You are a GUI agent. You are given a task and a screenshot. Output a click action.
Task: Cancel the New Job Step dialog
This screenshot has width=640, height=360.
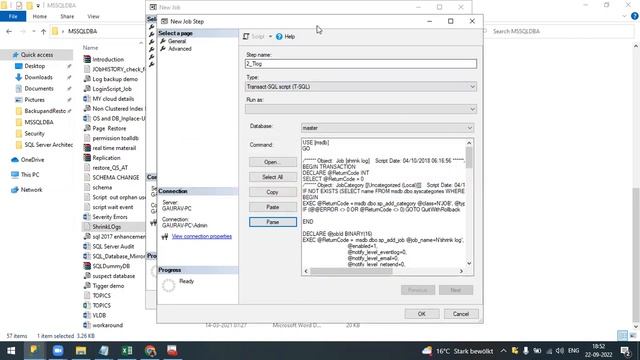point(460,314)
